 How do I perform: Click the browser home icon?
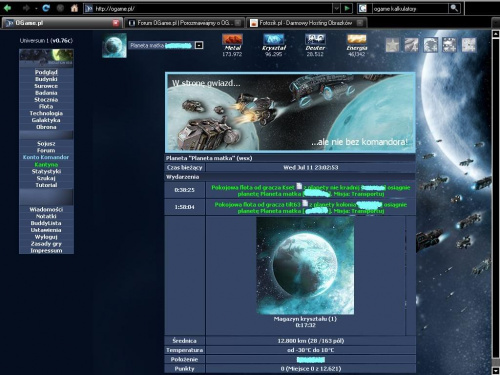coord(74,8)
